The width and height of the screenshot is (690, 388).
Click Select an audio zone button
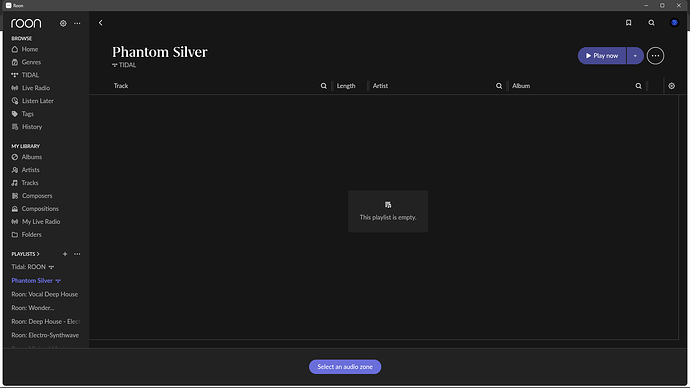click(x=345, y=366)
